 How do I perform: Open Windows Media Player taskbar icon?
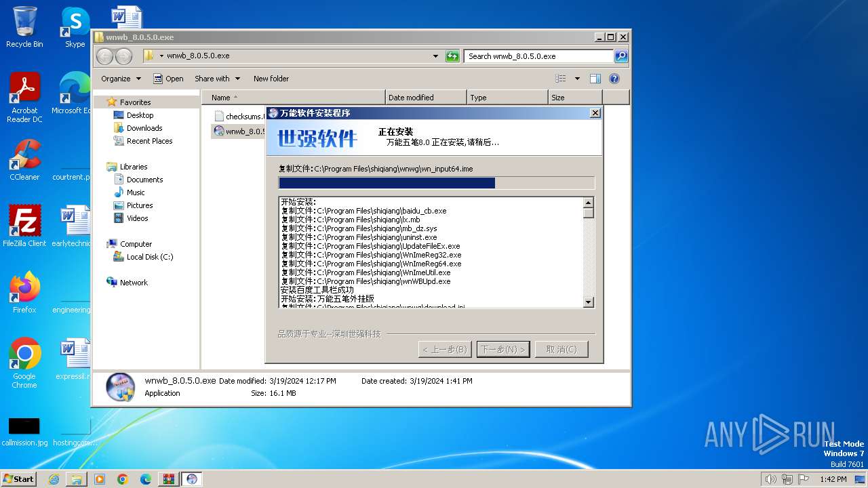pyautogui.click(x=100, y=479)
